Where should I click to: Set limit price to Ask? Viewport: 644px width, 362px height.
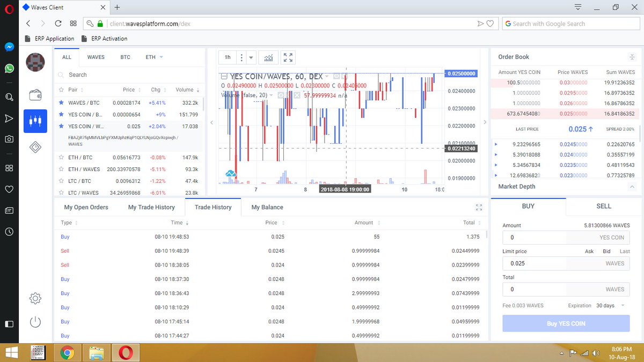pyautogui.click(x=589, y=251)
